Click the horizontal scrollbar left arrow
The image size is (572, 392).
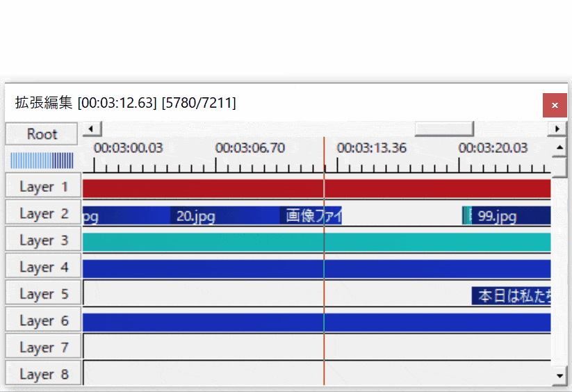click(x=91, y=129)
